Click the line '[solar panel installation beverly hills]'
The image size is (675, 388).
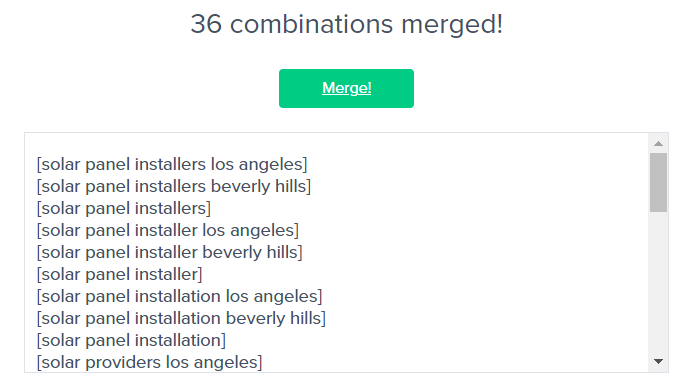pyautogui.click(x=181, y=318)
